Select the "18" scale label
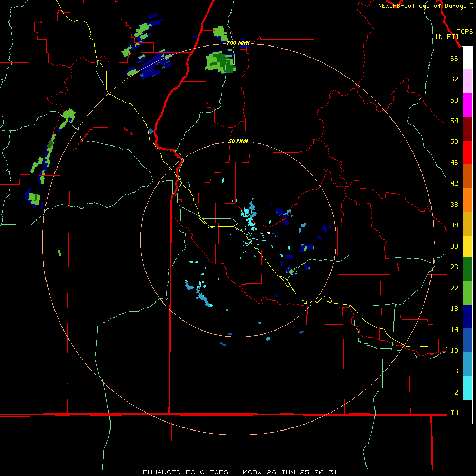This screenshot has width=476, height=476. 454,309
